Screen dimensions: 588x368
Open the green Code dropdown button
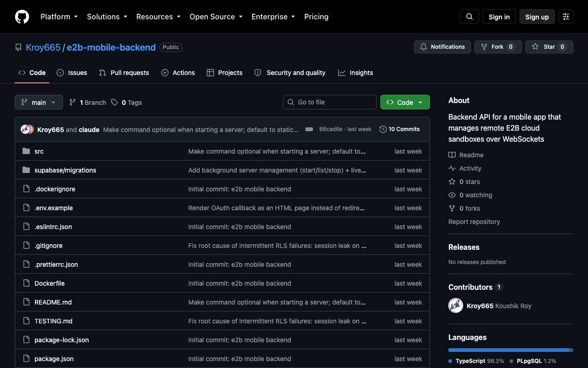coord(405,103)
